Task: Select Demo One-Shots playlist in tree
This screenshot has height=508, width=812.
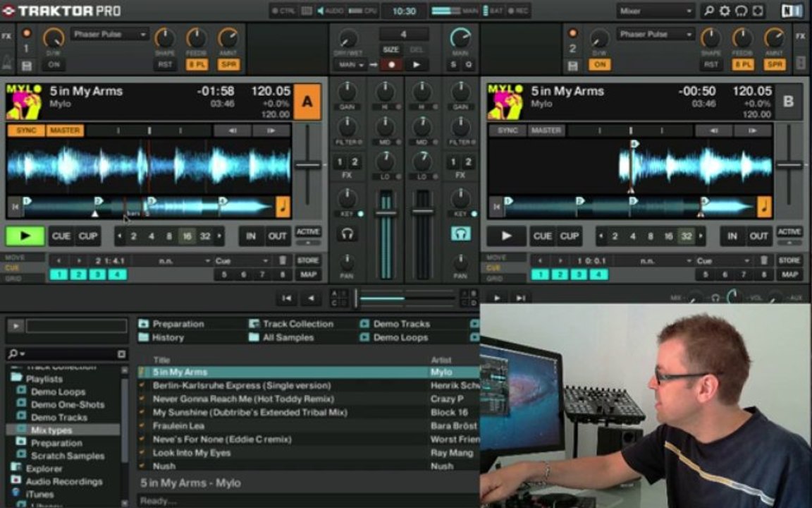Action: tap(68, 405)
